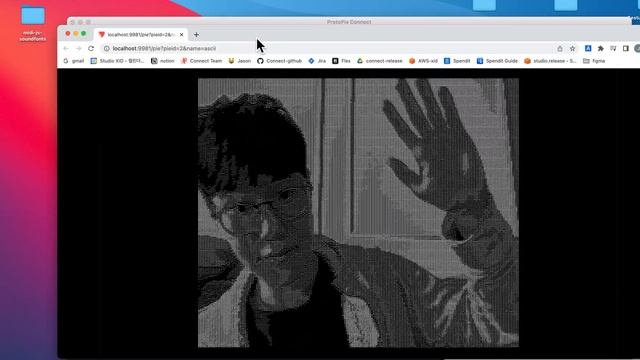Focus the ProtoPie Connect window title bar
The image size is (640, 360).
point(349,22)
